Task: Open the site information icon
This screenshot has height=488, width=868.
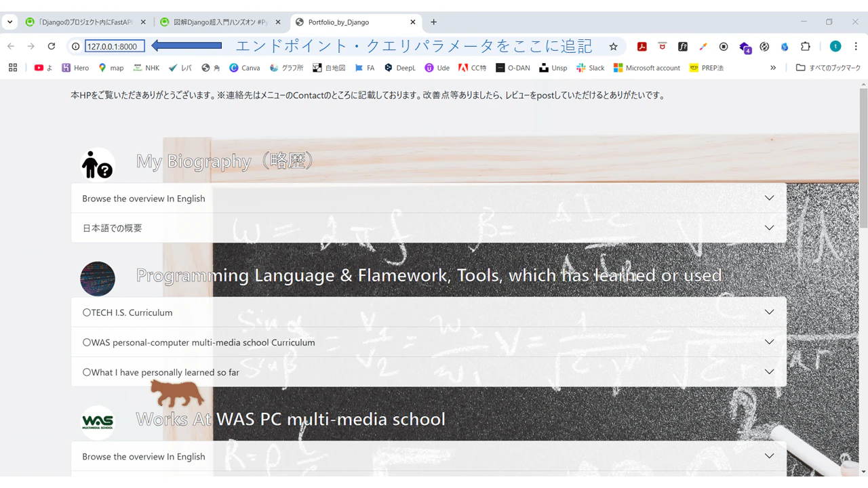Action: pyautogui.click(x=75, y=46)
